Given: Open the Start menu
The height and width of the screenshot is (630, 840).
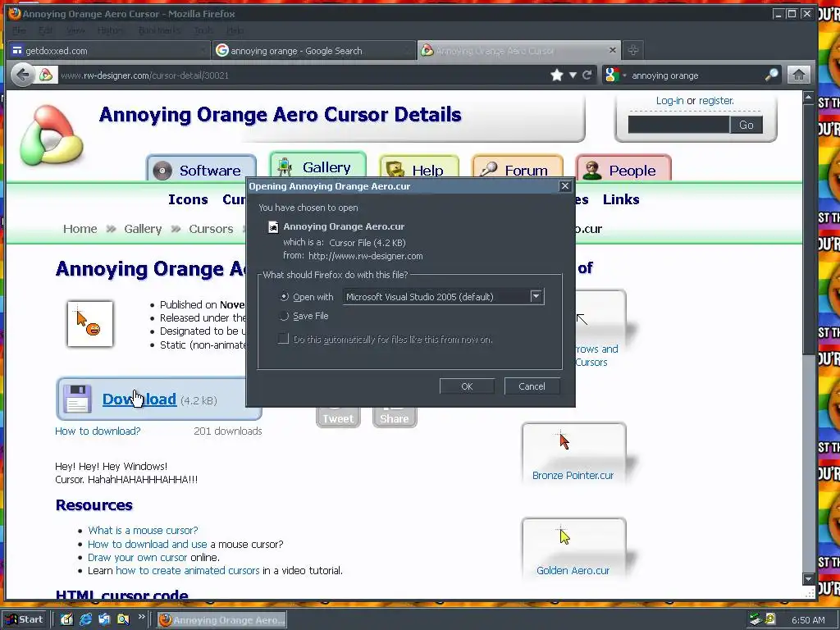Looking at the screenshot, I should tap(25, 619).
